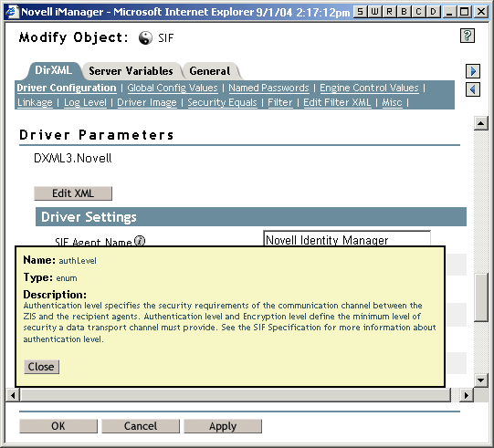Image resolution: width=494 pixels, height=448 pixels.
Task: Open the Filter subpage
Action: click(x=280, y=102)
